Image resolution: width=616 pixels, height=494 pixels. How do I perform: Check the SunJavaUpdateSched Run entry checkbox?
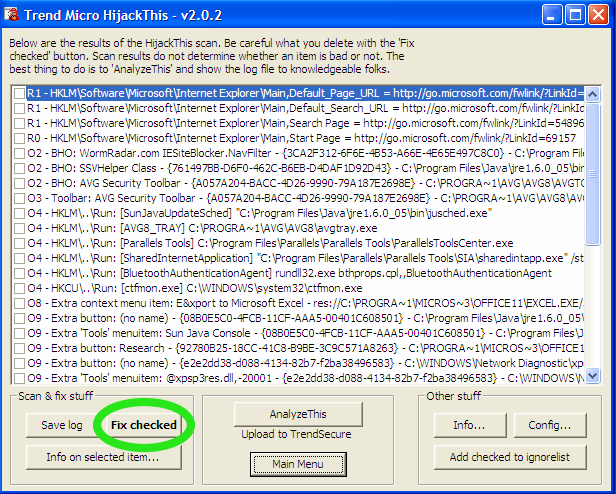tap(19, 213)
